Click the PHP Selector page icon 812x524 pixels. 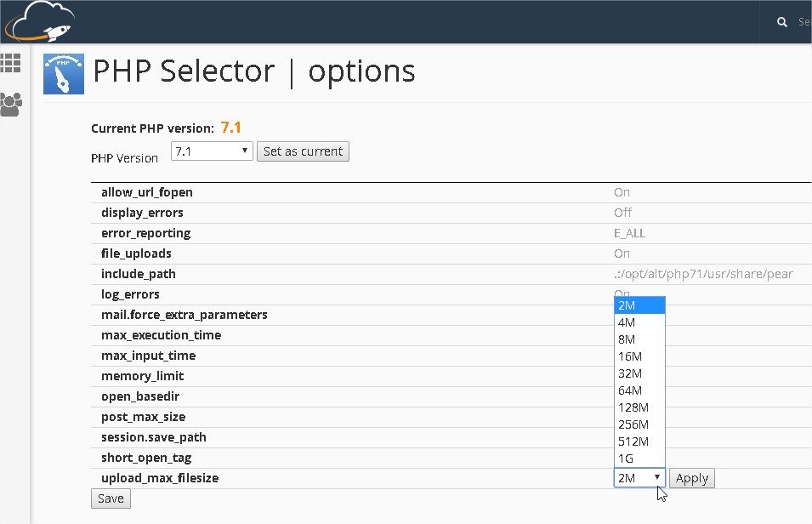64,73
